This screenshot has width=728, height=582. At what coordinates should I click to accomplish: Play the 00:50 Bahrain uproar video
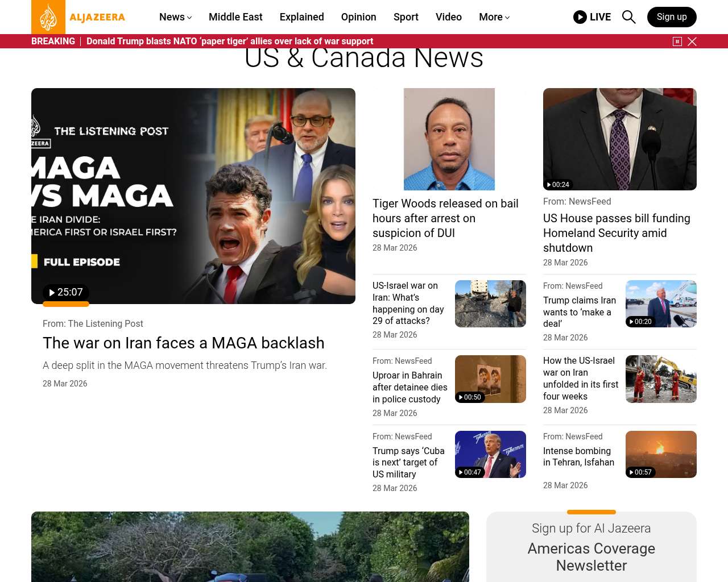(x=470, y=397)
